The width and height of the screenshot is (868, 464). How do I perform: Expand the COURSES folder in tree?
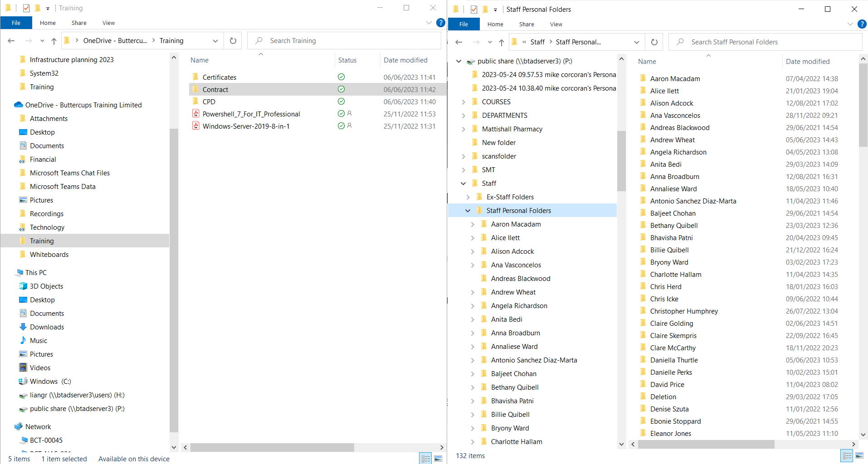[x=463, y=102]
